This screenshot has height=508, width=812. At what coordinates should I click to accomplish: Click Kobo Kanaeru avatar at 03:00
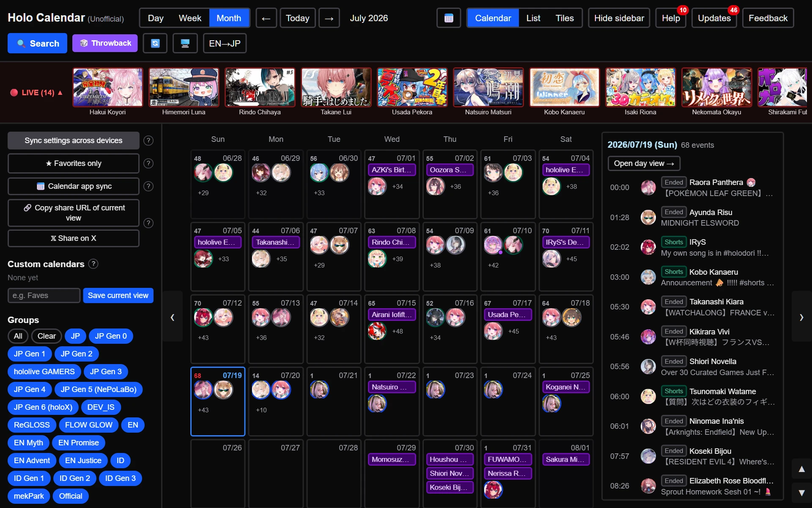pyautogui.click(x=648, y=277)
